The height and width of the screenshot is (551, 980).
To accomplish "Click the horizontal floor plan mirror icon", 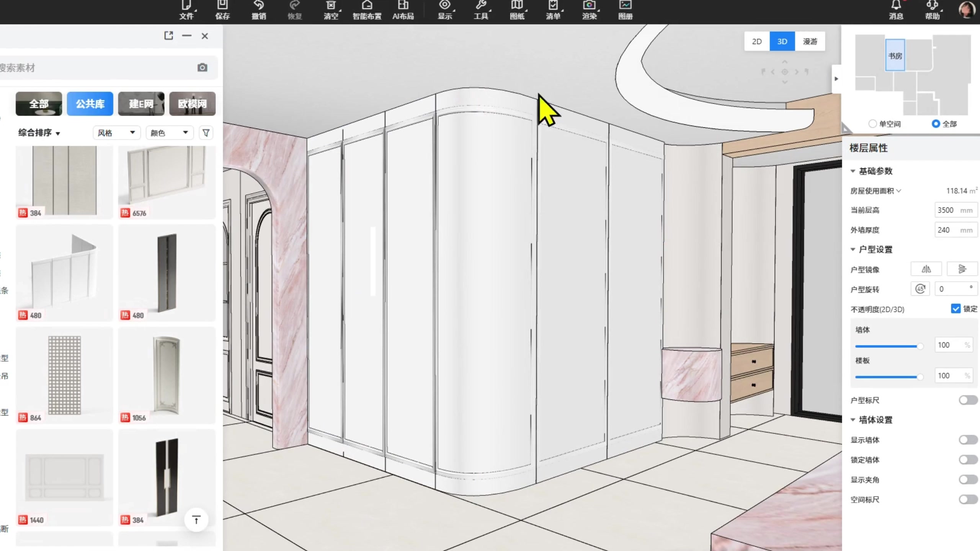I will tap(926, 269).
